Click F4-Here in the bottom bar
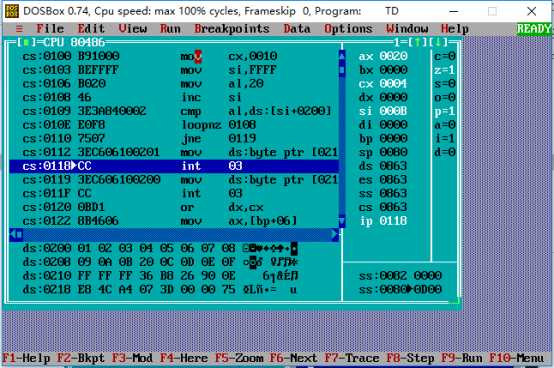 pos(184,358)
